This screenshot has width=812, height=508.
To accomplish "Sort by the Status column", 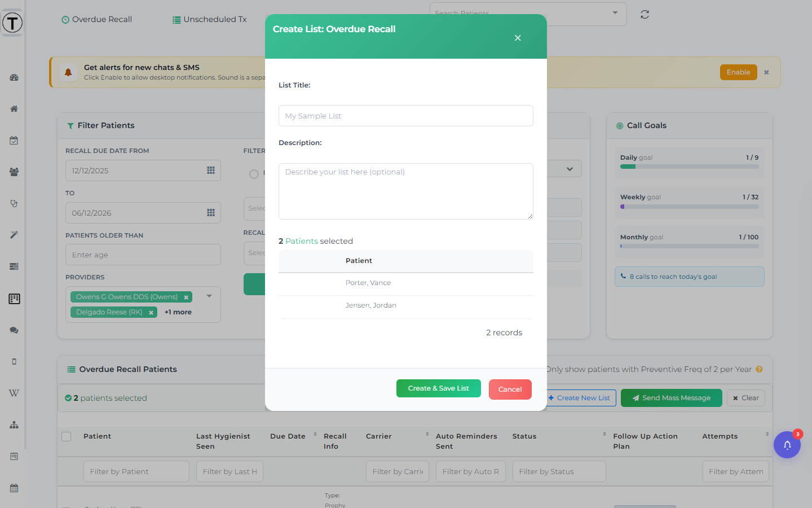I will tap(604, 434).
